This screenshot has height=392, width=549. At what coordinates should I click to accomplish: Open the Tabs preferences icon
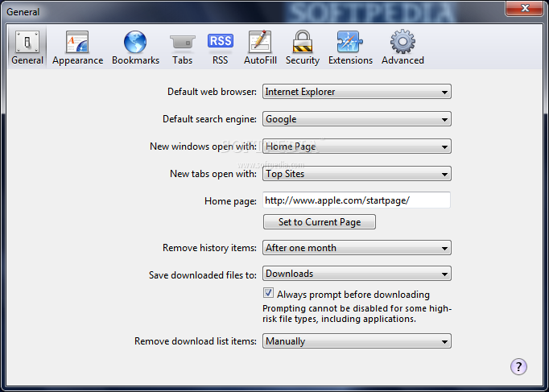[x=183, y=42]
